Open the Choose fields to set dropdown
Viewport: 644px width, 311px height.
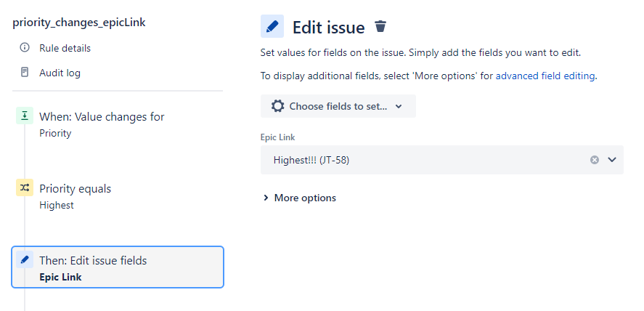(x=338, y=106)
